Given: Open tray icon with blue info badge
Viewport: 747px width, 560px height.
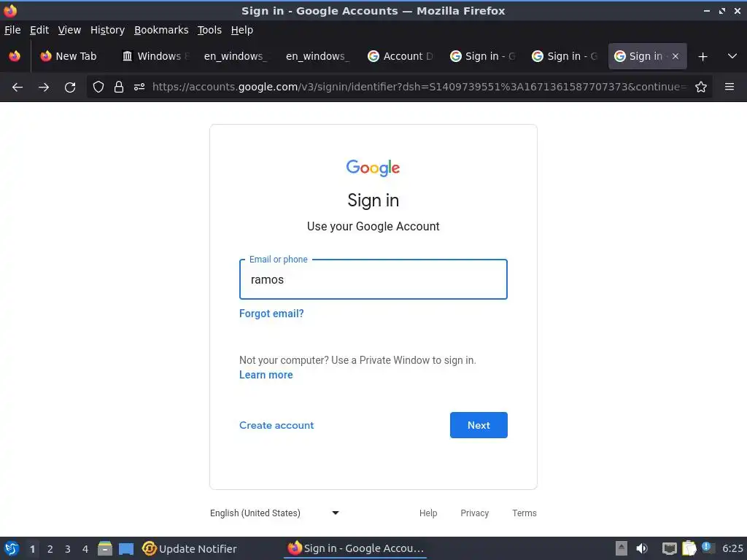Looking at the screenshot, I should [x=708, y=548].
